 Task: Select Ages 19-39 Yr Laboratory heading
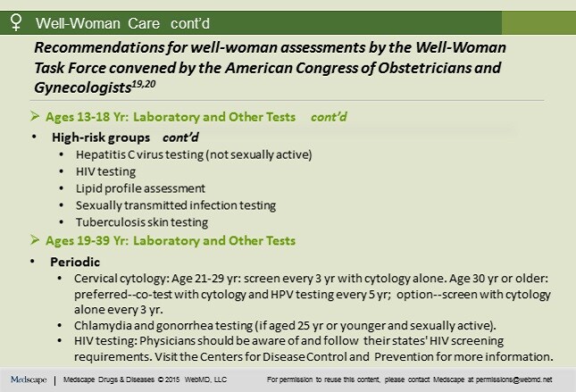click(x=171, y=240)
